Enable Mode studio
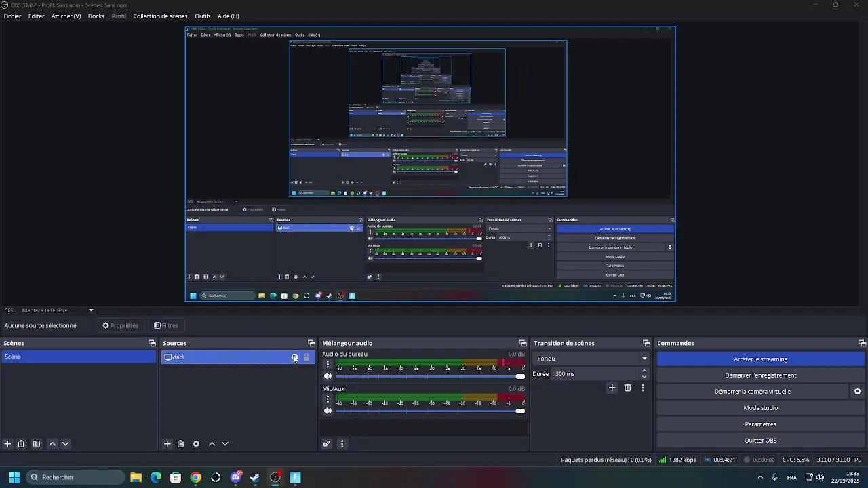Viewport: 868px width, 488px height. [760, 408]
